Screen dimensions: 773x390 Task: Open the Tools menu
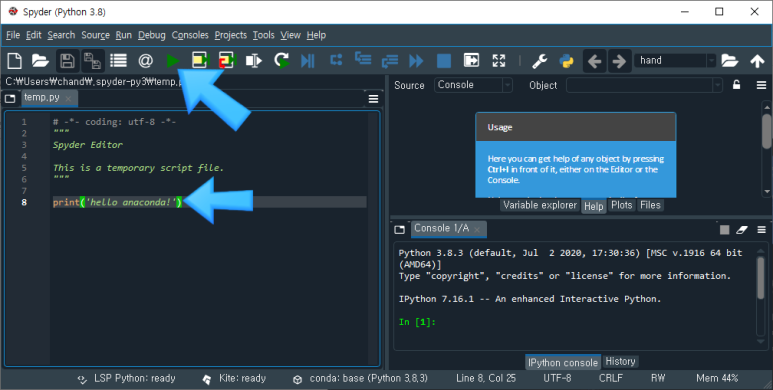(x=263, y=35)
